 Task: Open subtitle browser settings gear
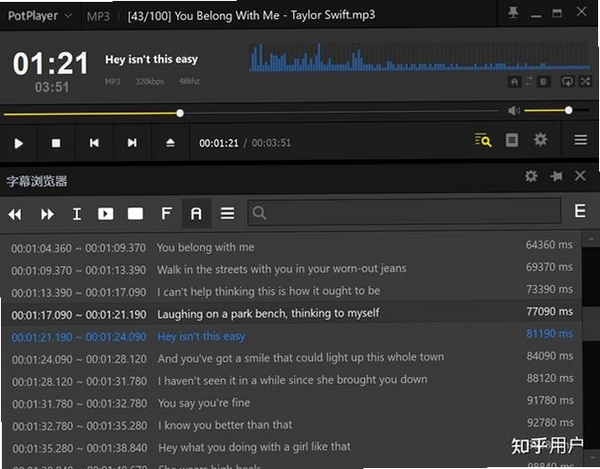coord(531,176)
